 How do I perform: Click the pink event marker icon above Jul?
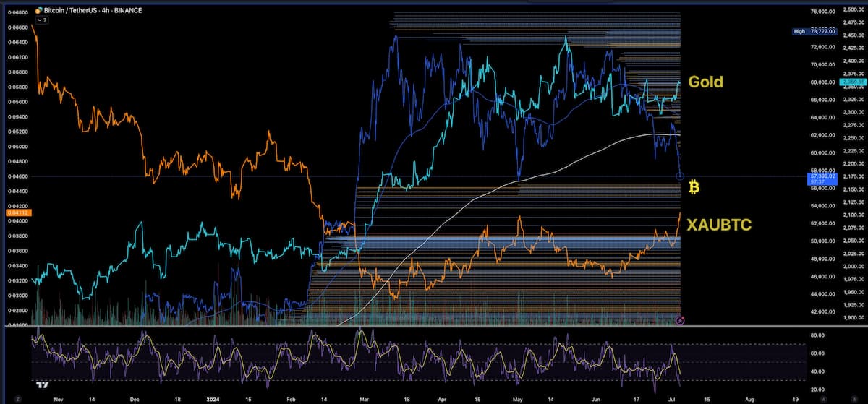(x=679, y=320)
